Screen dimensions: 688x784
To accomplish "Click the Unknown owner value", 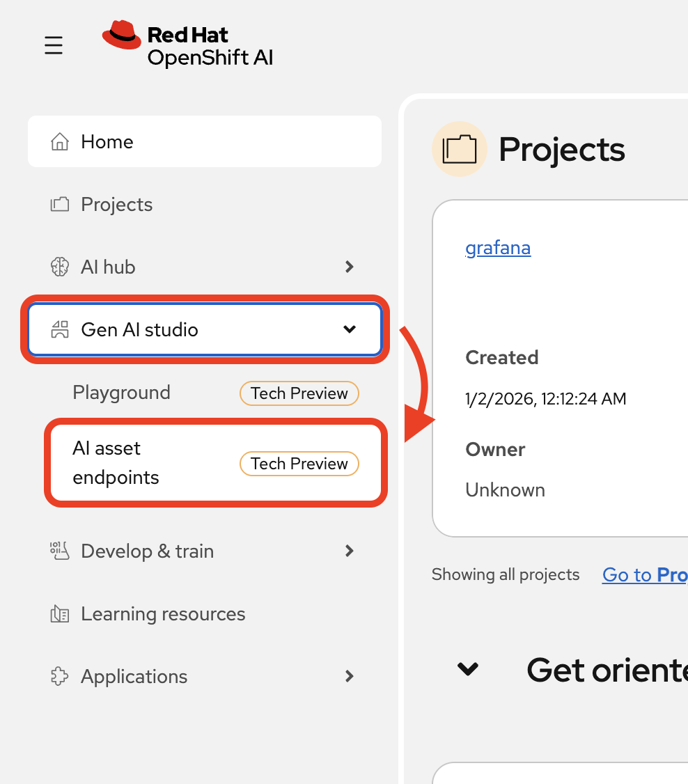I will 505,490.
